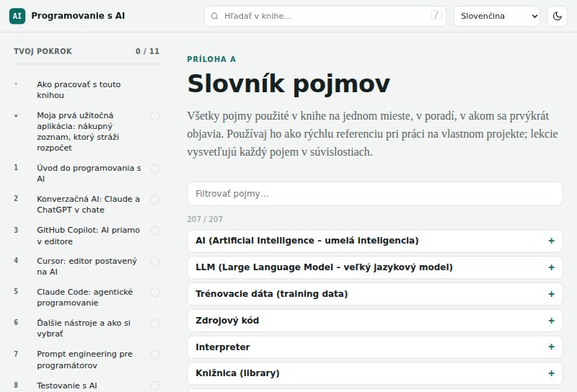Expand the LLM (Large Language Model) term
Image resolution: width=577 pixels, height=392 pixels.
point(374,267)
